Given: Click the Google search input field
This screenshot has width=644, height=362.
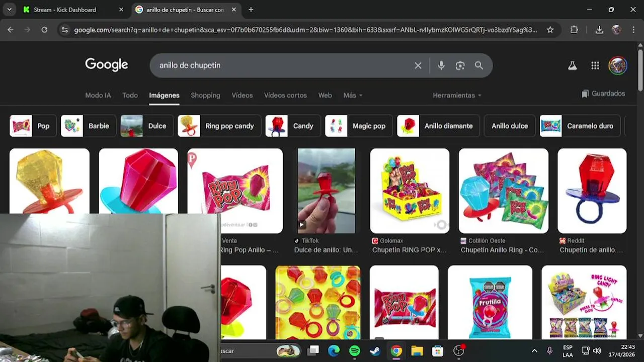Looking at the screenshot, I should pos(282,65).
